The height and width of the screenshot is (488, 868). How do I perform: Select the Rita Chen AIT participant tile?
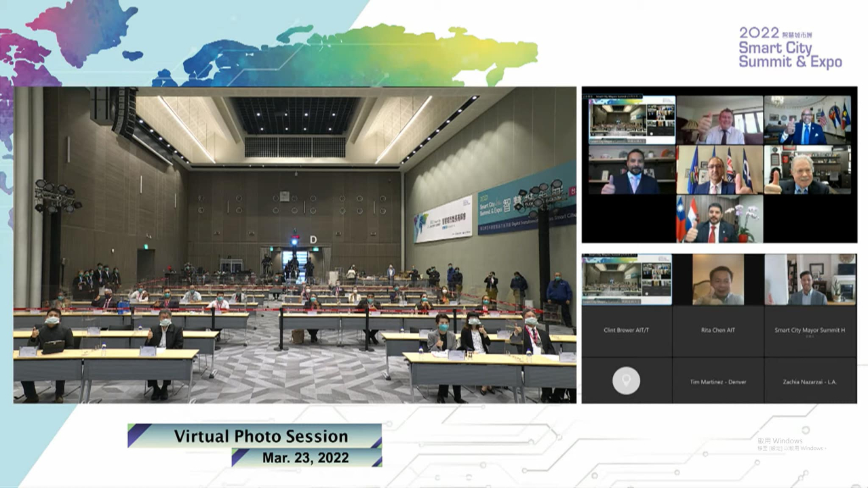pyautogui.click(x=718, y=331)
